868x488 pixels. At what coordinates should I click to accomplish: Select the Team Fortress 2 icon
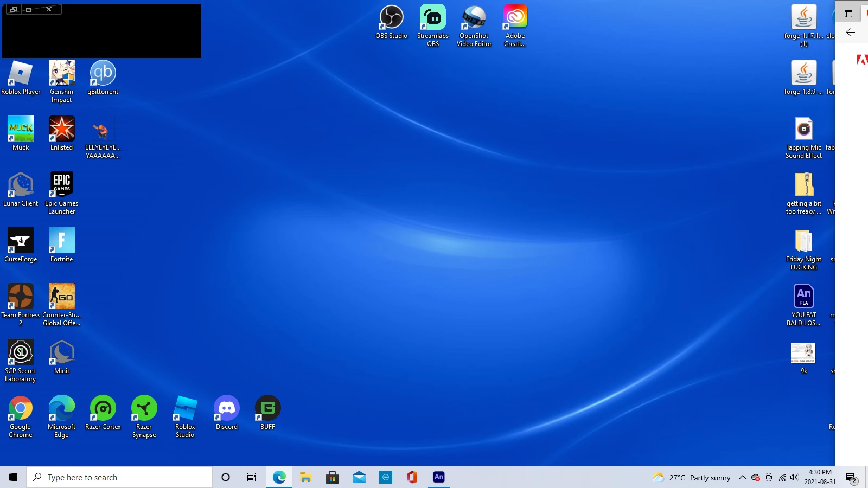21,305
